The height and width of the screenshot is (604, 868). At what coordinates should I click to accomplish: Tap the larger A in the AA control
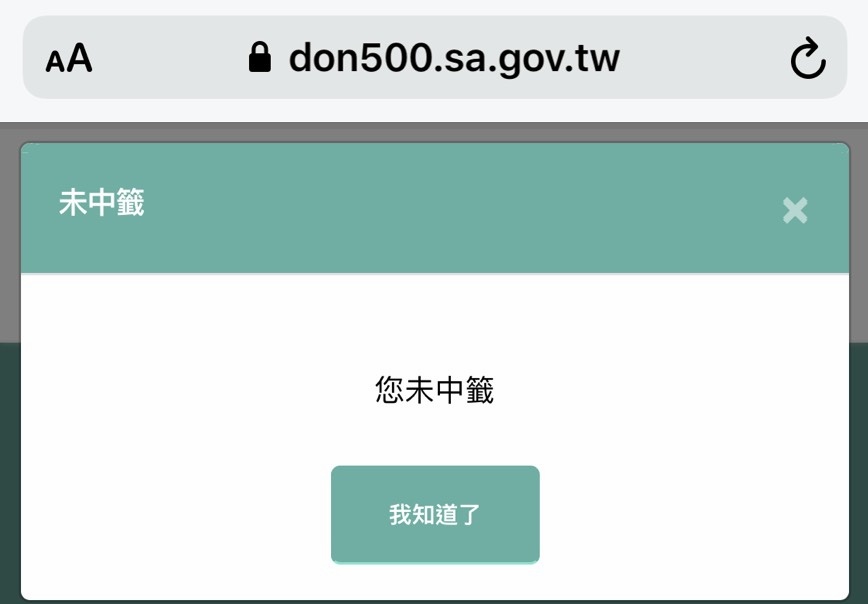[80, 58]
